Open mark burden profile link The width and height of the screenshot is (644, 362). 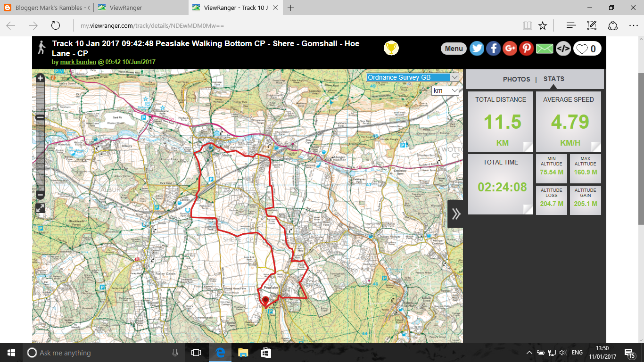tap(78, 62)
